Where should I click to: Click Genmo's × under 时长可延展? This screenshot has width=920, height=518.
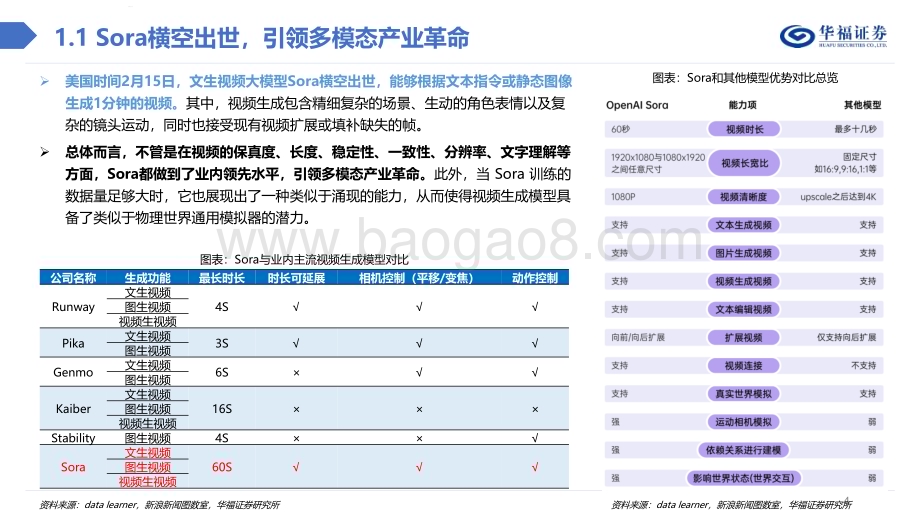point(296,373)
